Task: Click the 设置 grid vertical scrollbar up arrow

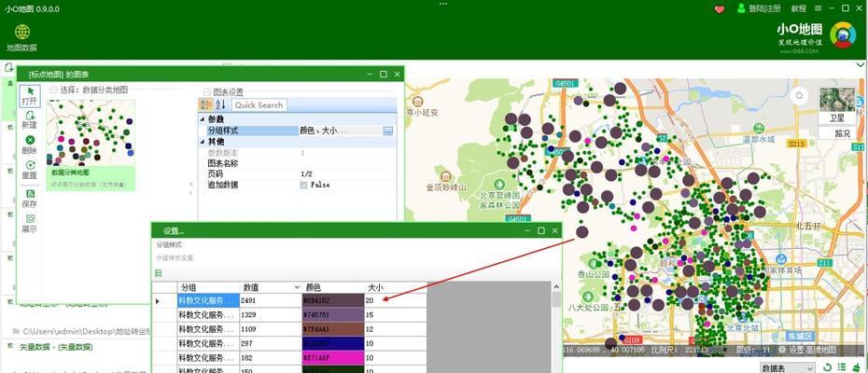Action: click(556, 287)
